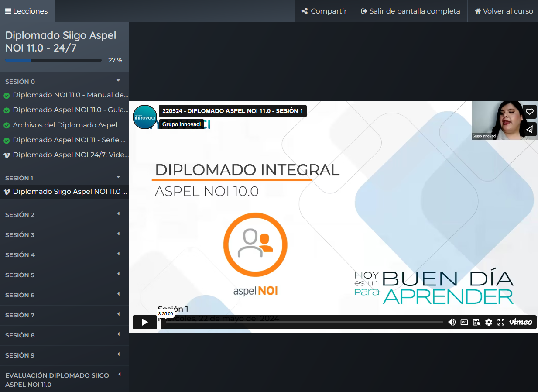The image size is (538, 392).
Task: Click the Grupo Innovaci avatar logo
Action: pyautogui.click(x=145, y=117)
